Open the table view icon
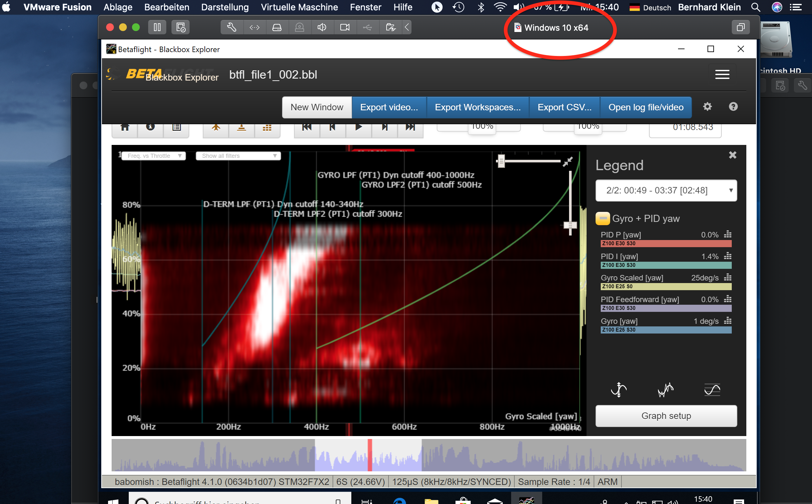The image size is (812, 504). 176,127
